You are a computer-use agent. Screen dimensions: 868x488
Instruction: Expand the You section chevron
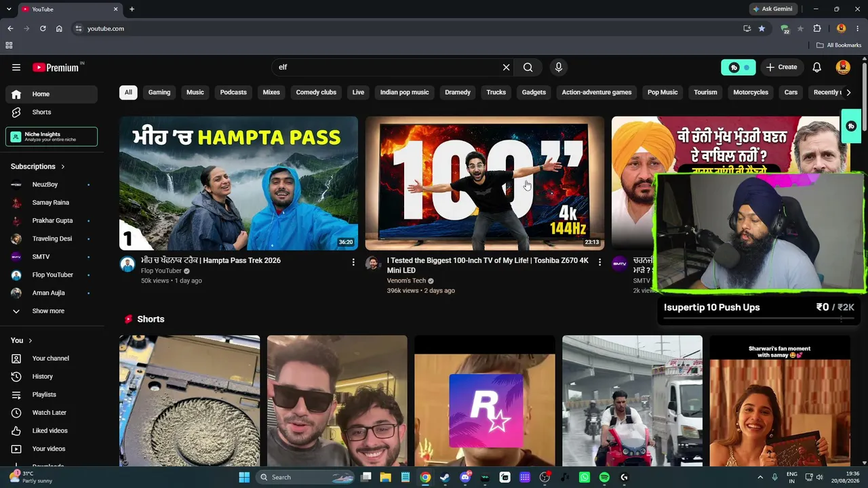[31, 340]
